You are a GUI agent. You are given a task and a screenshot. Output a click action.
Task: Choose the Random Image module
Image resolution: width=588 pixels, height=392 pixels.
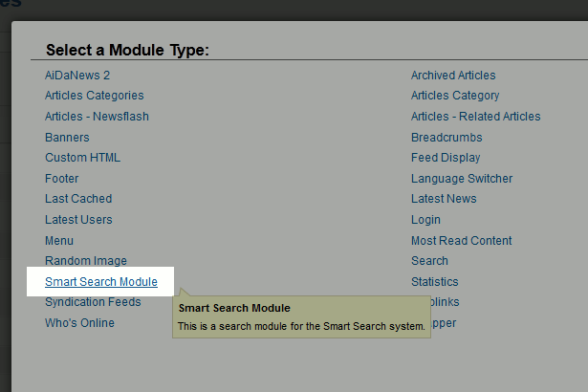coord(86,261)
